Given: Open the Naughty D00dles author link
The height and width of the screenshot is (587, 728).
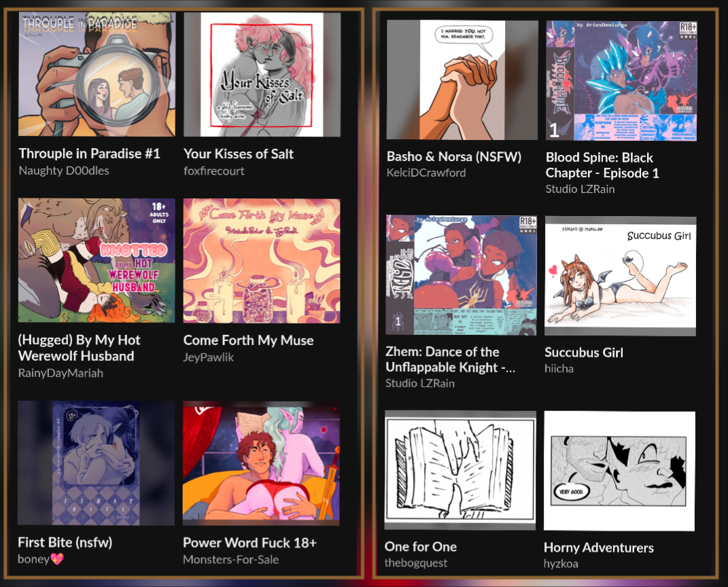Looking at the screenshot, I should pyautogui.click(x=64, y=171).
